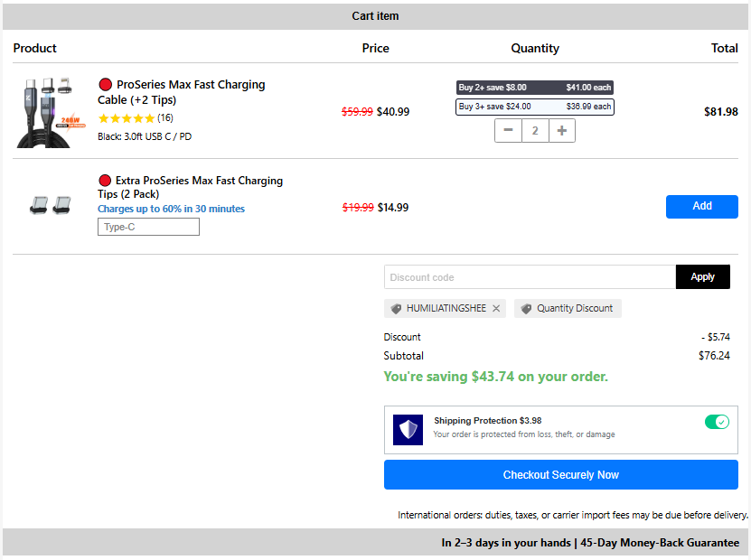751x560 pixels.
Task: Click the red dot beside Extra Tips
Action: (x=105, y=181)
